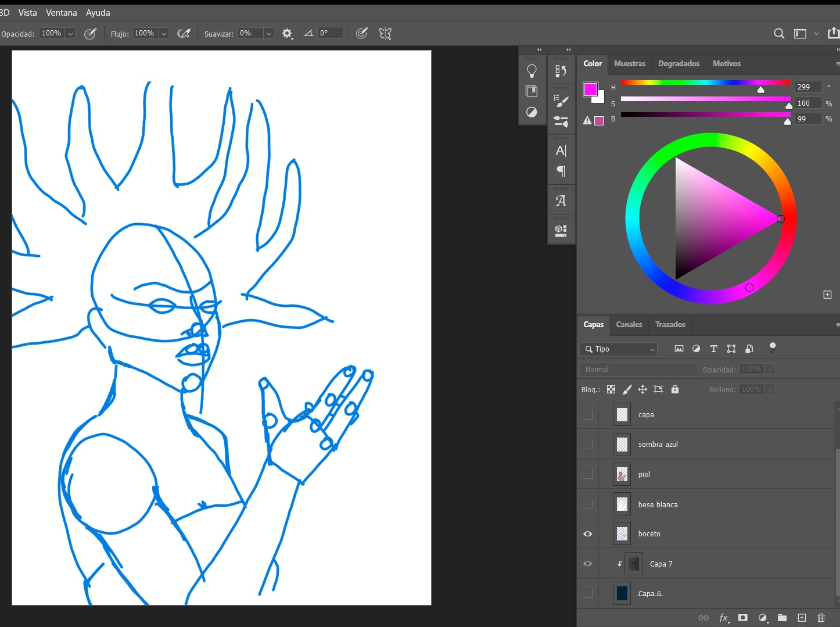Switch to the Canales tab
The height and width of the screenshot is (627, 840).
pyautogui.click(x=629, y=324)
